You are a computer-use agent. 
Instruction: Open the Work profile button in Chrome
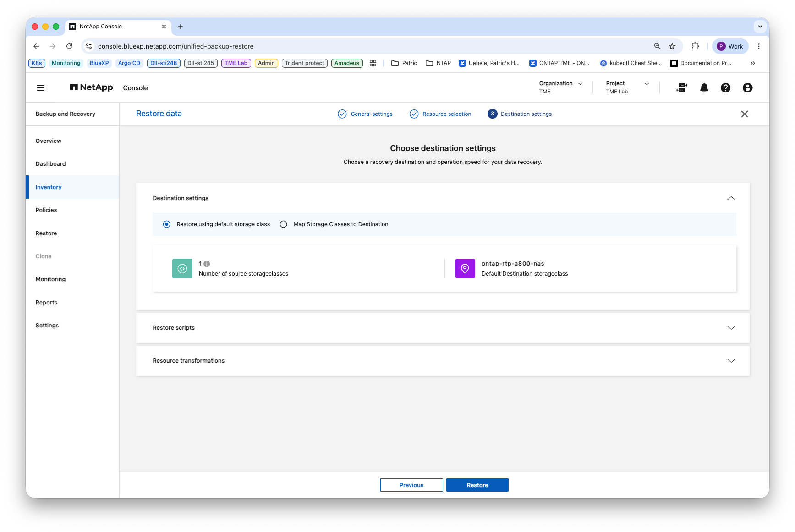730,46
